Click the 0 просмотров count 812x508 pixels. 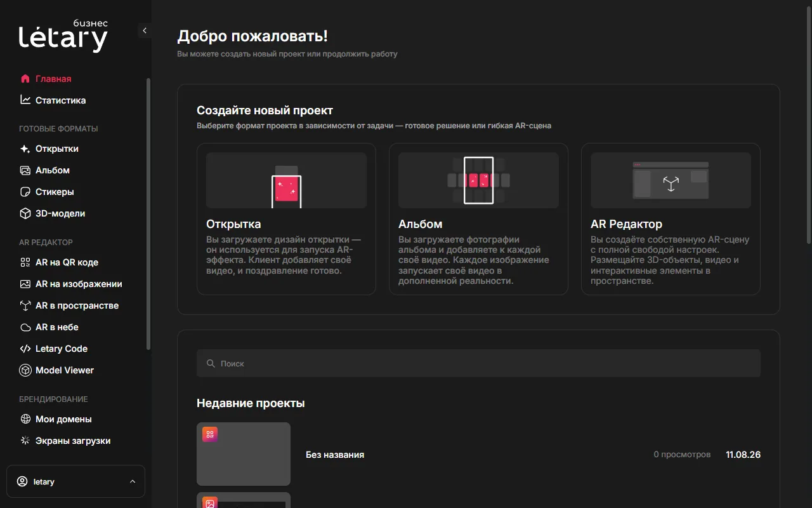(x=682, y=455)
